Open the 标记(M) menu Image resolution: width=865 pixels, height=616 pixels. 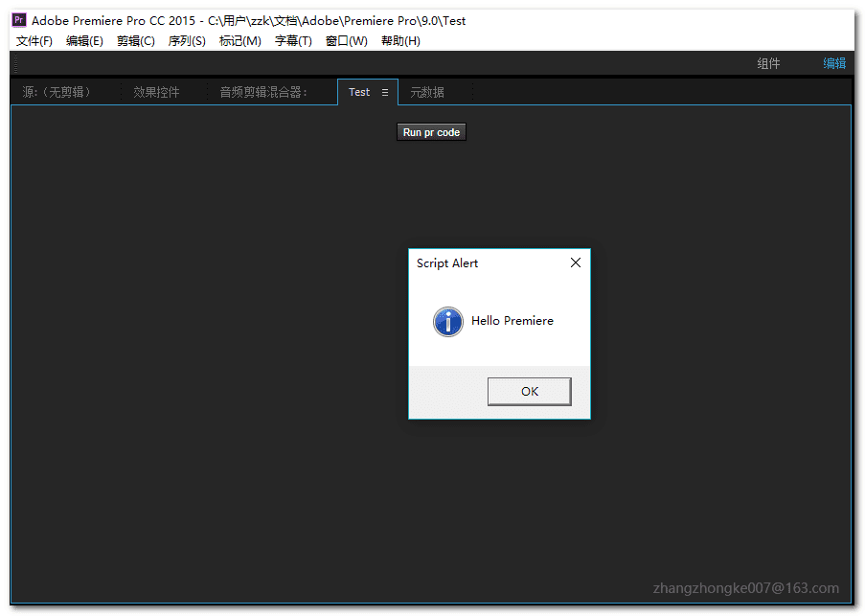pyautogui.click(x=240, y=41)
